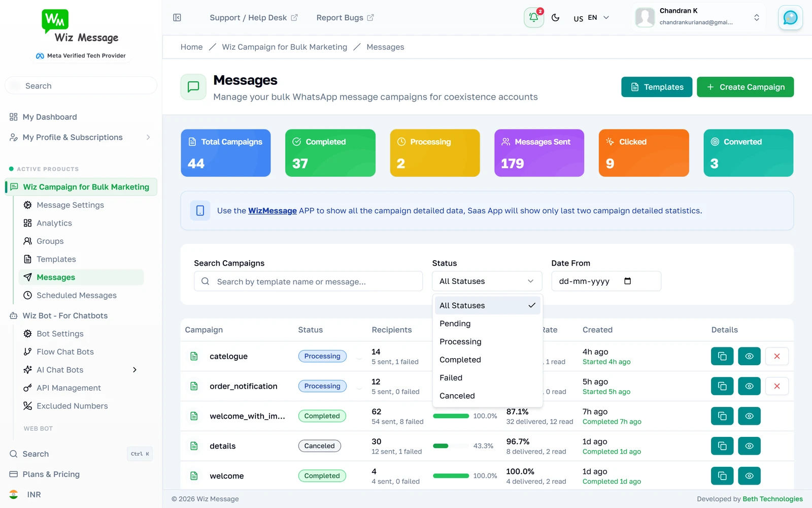Open the chat bubble widget icon

click(x=790, y=18)
